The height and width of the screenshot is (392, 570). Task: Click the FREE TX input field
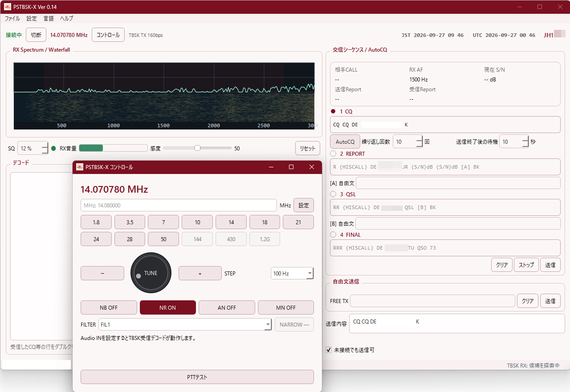[432, 301]
